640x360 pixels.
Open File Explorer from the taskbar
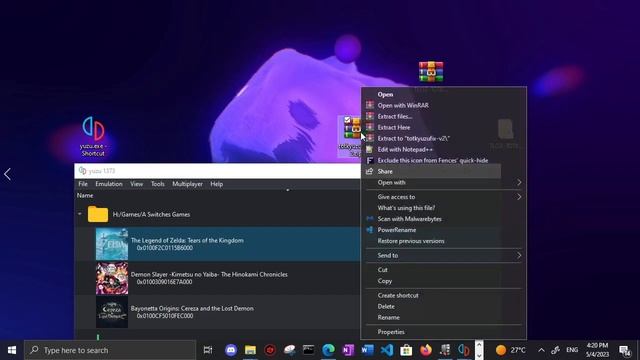pyautogui.click(x=250, y=350)
